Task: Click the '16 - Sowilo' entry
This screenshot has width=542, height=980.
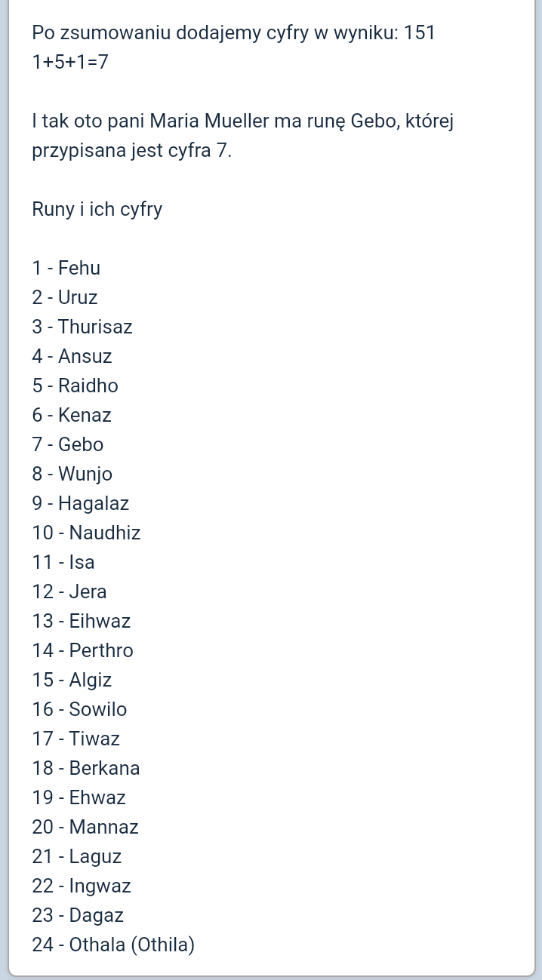Action: 80,709
